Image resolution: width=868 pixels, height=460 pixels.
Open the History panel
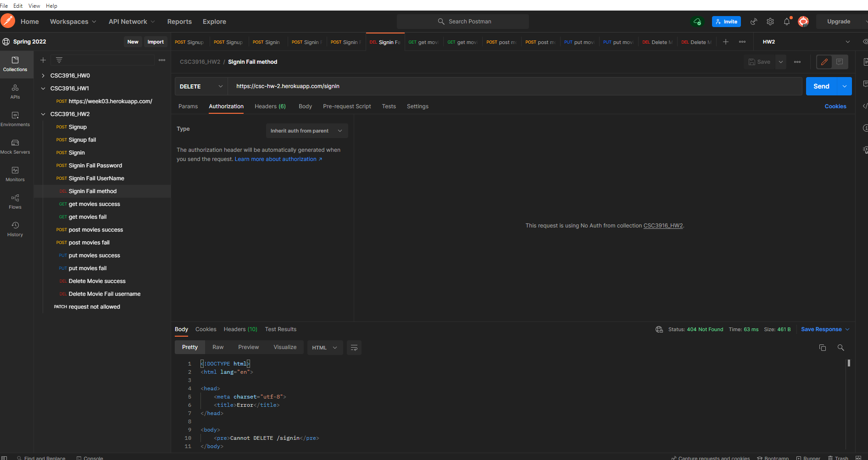(15, 229)
